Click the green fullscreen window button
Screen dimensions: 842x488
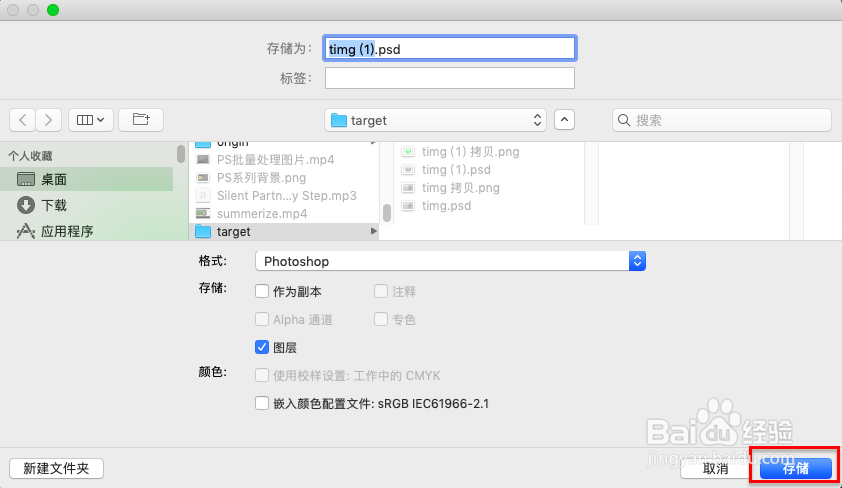[x=53, y=10]
